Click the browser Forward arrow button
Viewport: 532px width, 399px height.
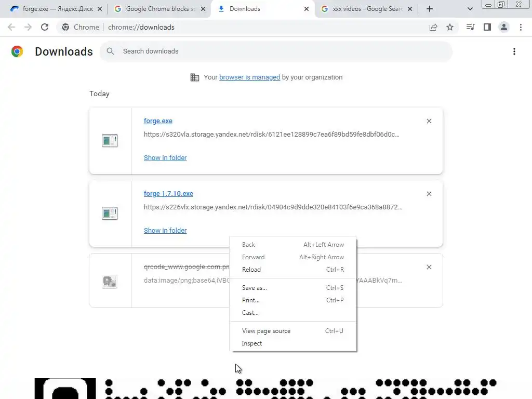coord(28,27)
